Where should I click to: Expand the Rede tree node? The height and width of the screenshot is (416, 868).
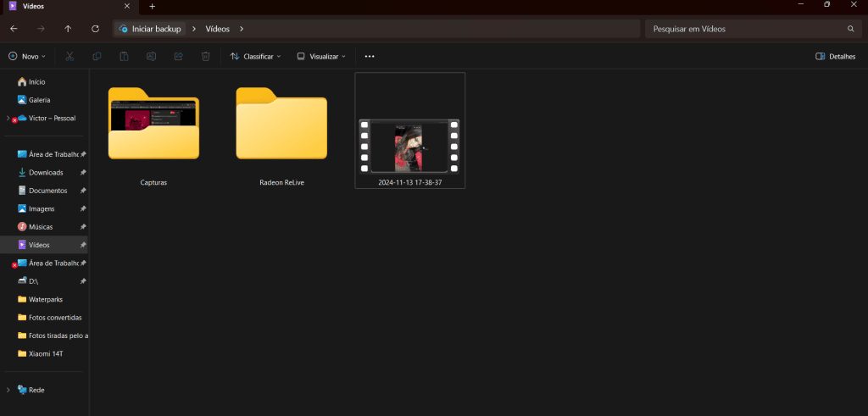click(8, 390)
